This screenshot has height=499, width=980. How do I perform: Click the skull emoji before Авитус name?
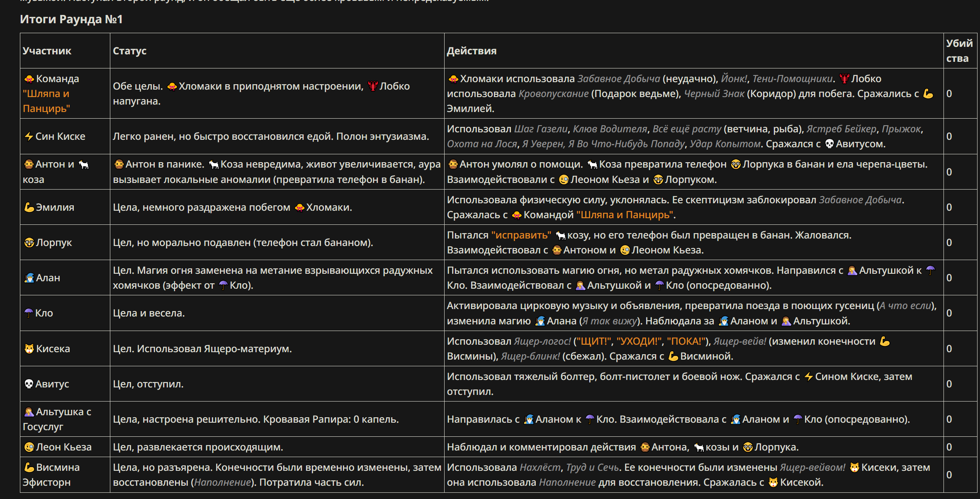[x=29, y=384]
